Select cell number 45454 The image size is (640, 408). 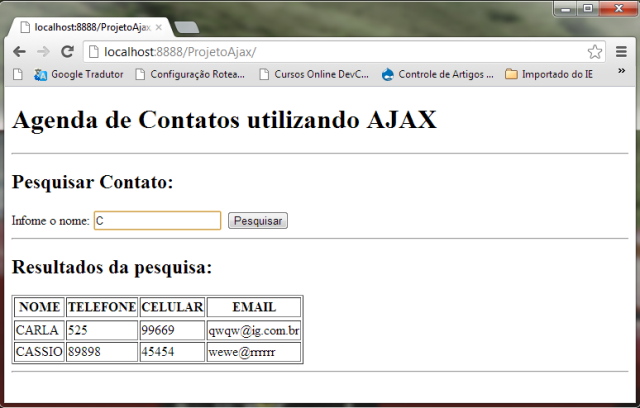(x=172, y=352)
